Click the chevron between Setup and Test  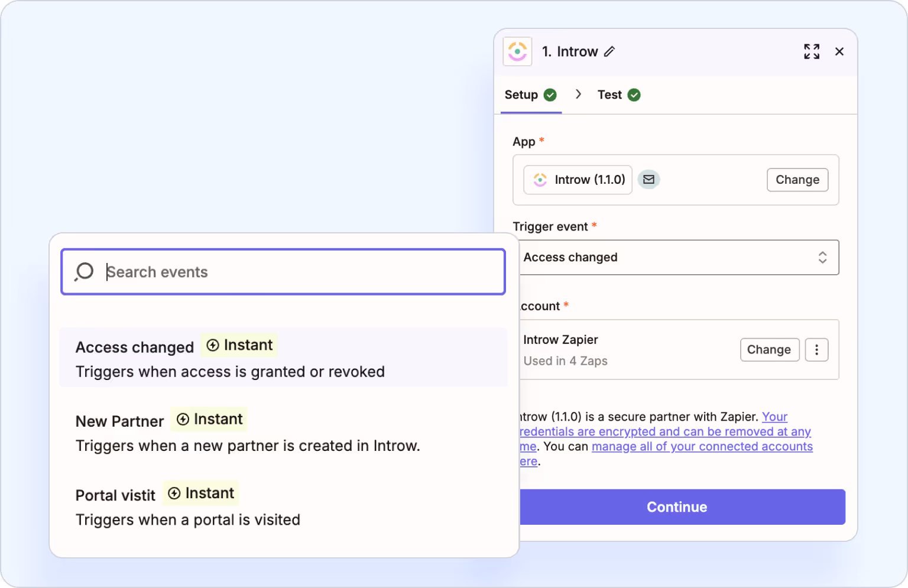pos(578,95)
